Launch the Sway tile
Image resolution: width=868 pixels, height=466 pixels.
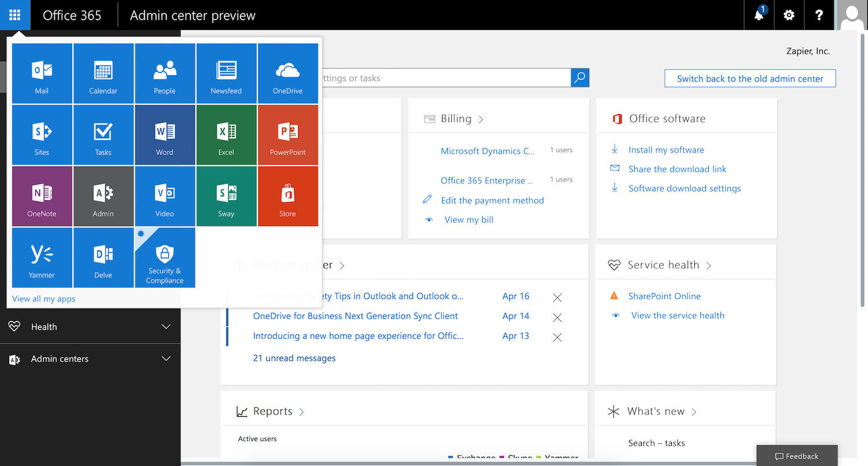pyautogui.click(x=226, y=196)
